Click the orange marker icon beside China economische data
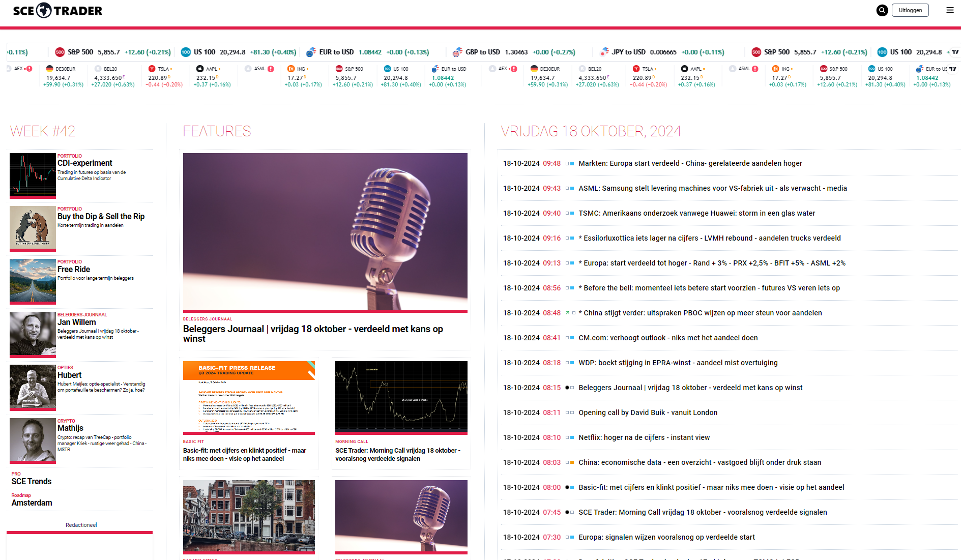The image size is (961, 560). click(x=572, y=462)
